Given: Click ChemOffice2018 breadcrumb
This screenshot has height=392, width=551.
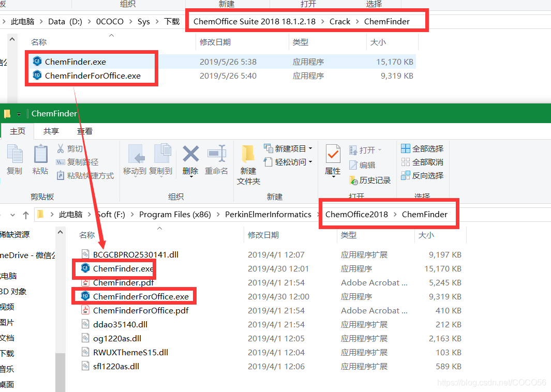Looking at the screenshot, I should coord(356,214).
